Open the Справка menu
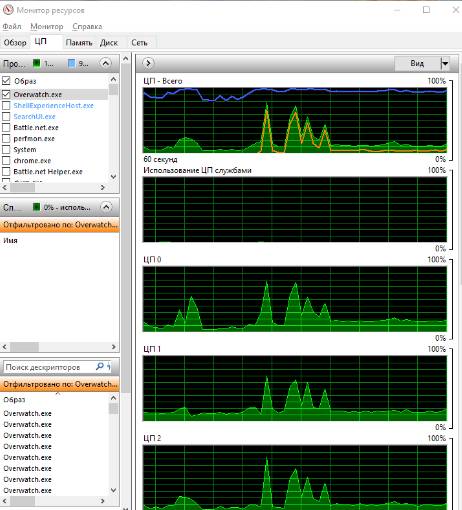This screenshot has width=462, height=510. 87,26
